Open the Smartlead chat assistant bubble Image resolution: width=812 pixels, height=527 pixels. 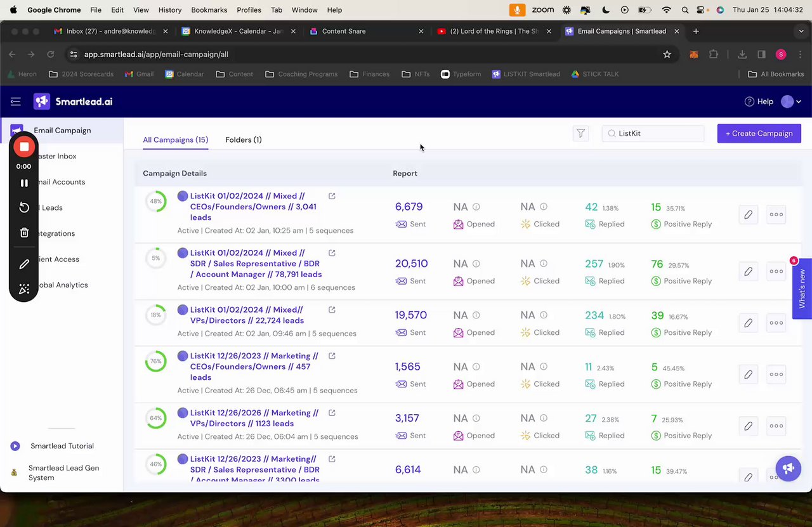788,469
